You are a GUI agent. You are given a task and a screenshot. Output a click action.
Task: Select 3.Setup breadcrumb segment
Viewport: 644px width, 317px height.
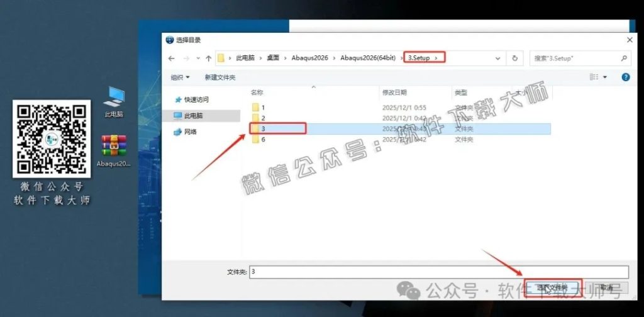click(x=419, y=58)
